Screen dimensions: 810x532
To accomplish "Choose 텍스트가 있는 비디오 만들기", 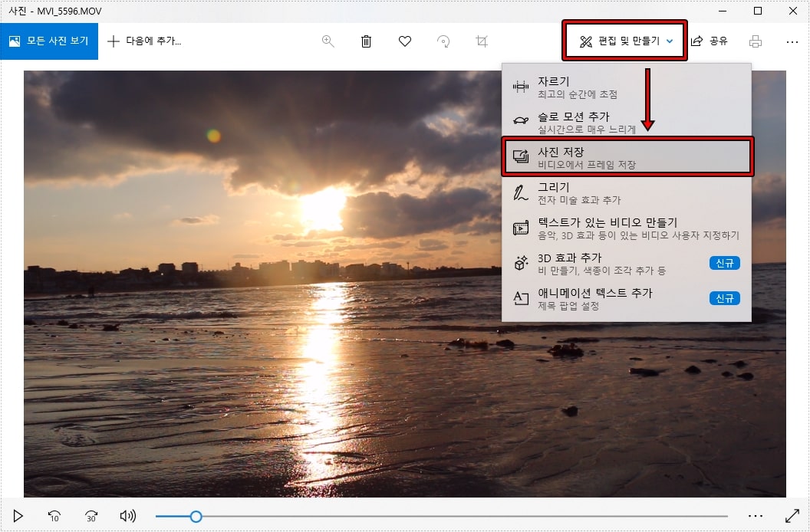I will (626, 228).
